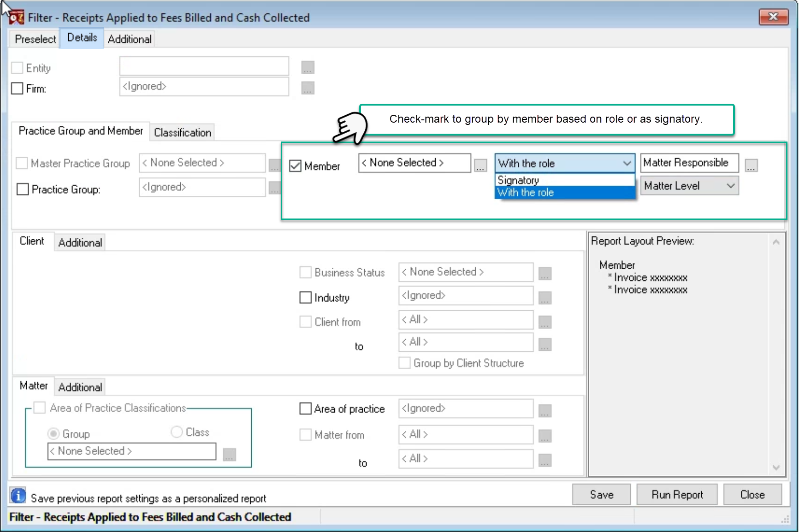Enable the Practice Group checkbox
The image size is (799, 532).
(x=23, y=189)
